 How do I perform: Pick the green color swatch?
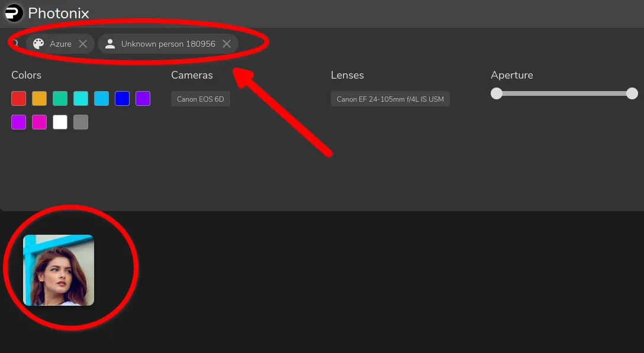tap(60, 99)
